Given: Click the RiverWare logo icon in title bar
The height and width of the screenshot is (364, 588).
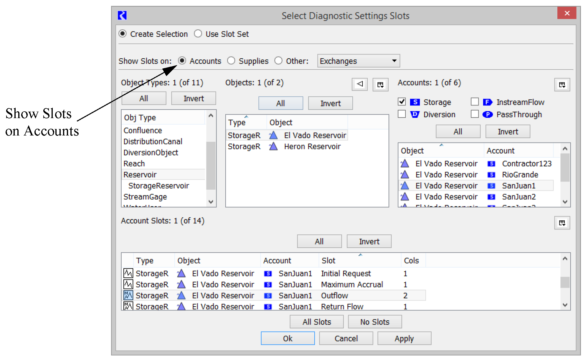Looking at the screenshot, I should (122, 15).
